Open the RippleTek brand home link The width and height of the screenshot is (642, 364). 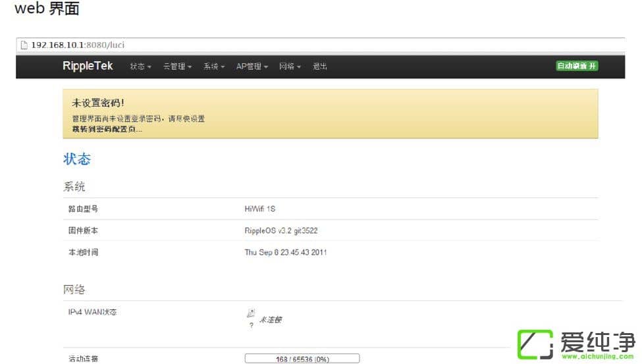tap(88, 66)
